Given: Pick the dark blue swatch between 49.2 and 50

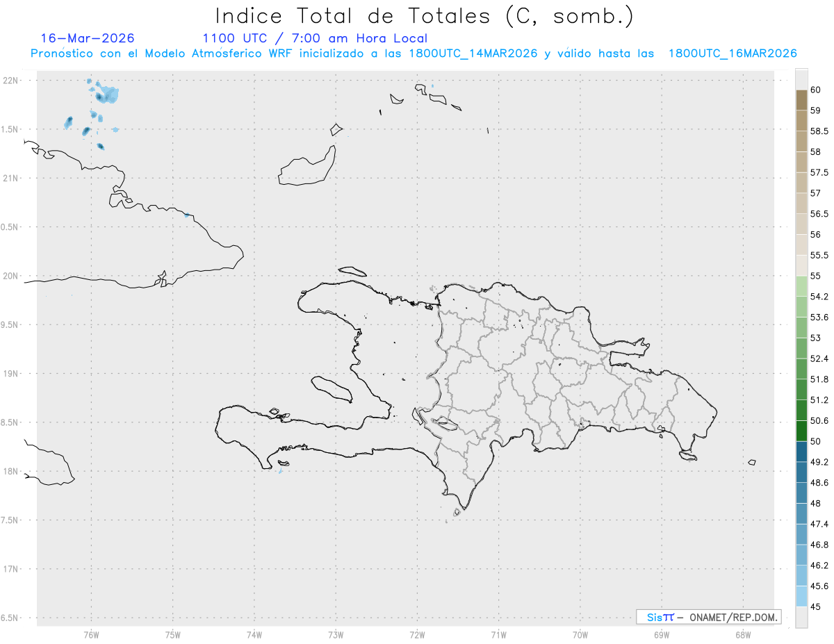Looking at the screenshot, I should [x=801, y=452].
